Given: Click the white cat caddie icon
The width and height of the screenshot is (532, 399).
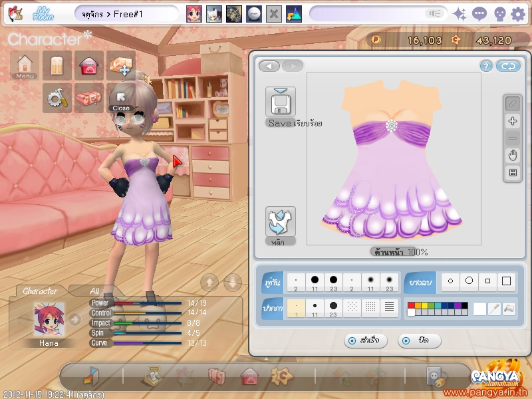Looking at the screenshot, I should (214, 14).
